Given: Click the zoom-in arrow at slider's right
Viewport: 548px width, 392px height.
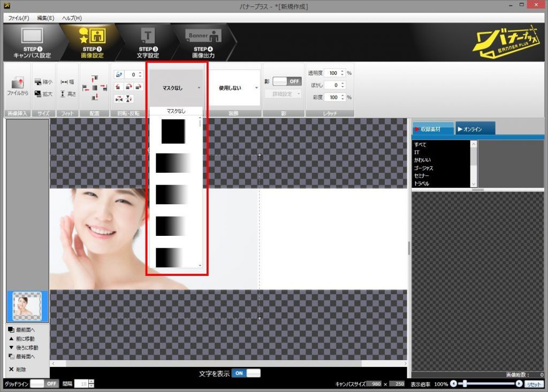Looking at the screenshot, I should tap(519, 383).
